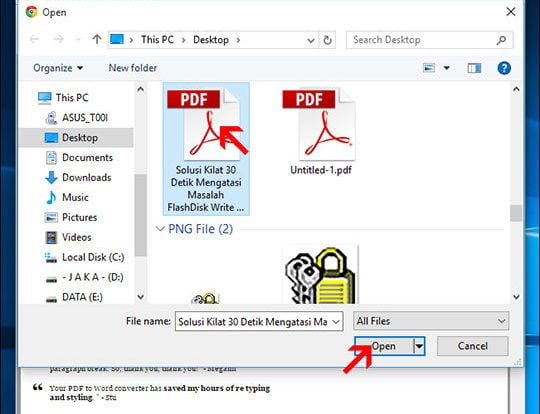The image size is (540, 414).
Task: Click the This PC monitor icon
Action: tap(45, 98)
